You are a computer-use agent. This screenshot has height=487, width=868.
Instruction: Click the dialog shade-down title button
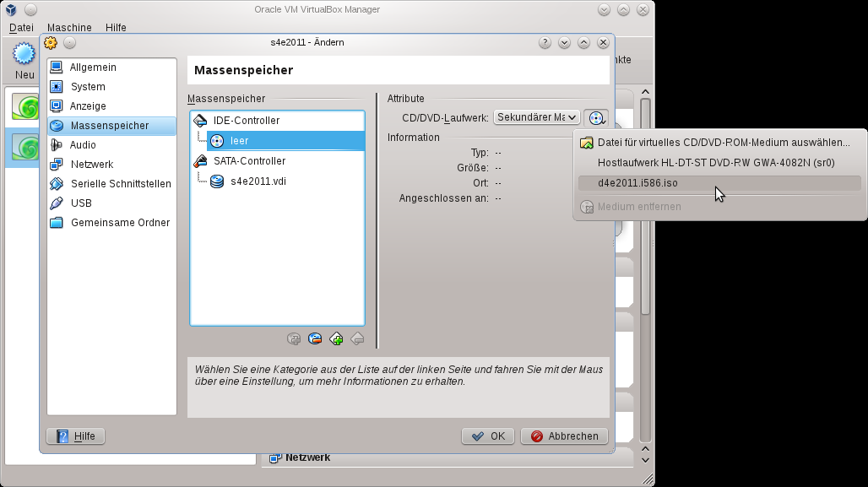(564, 42)
